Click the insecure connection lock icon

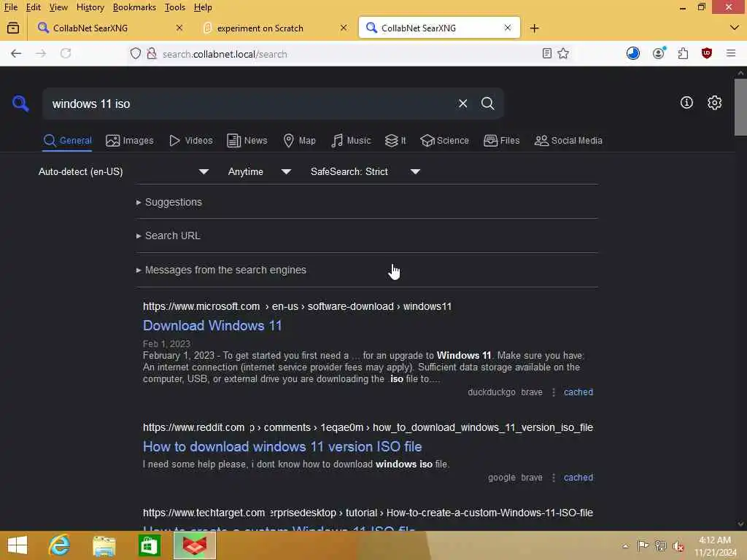pyautogui.click(x=152, y=53)
